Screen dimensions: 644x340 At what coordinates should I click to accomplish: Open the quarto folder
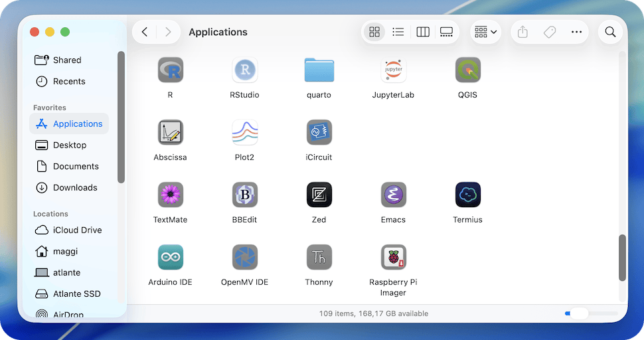319,70
